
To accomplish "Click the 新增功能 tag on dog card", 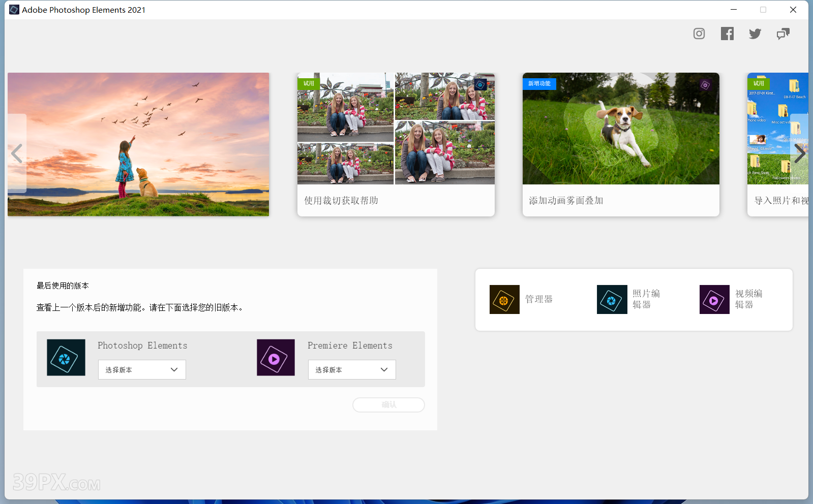I will (539, 83).
